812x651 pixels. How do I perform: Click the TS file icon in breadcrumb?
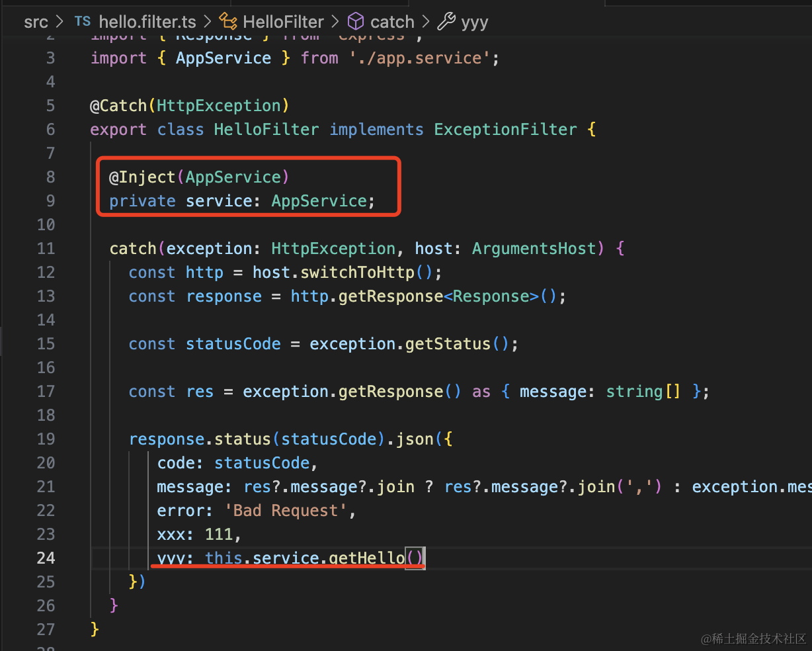click(x=83, y=21)
